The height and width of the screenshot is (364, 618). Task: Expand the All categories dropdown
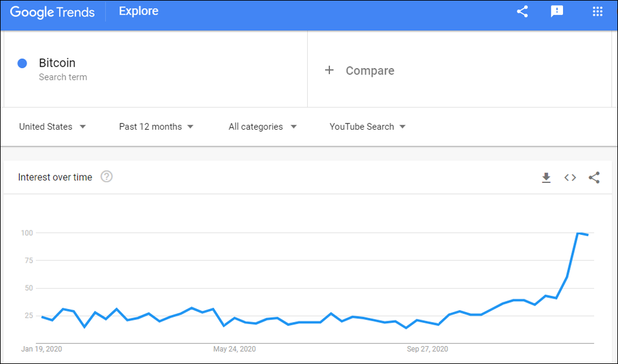coord(263,127)
